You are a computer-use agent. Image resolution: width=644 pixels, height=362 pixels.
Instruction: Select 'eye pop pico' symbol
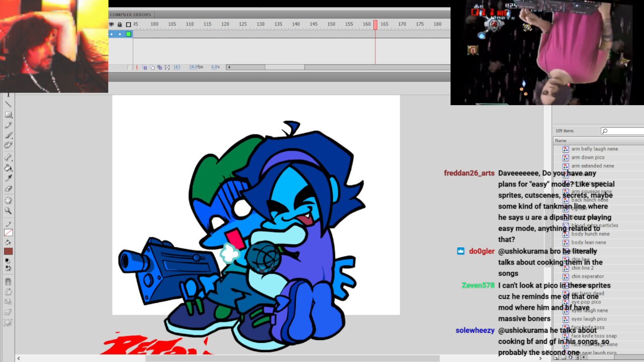[x=586, y=302]
